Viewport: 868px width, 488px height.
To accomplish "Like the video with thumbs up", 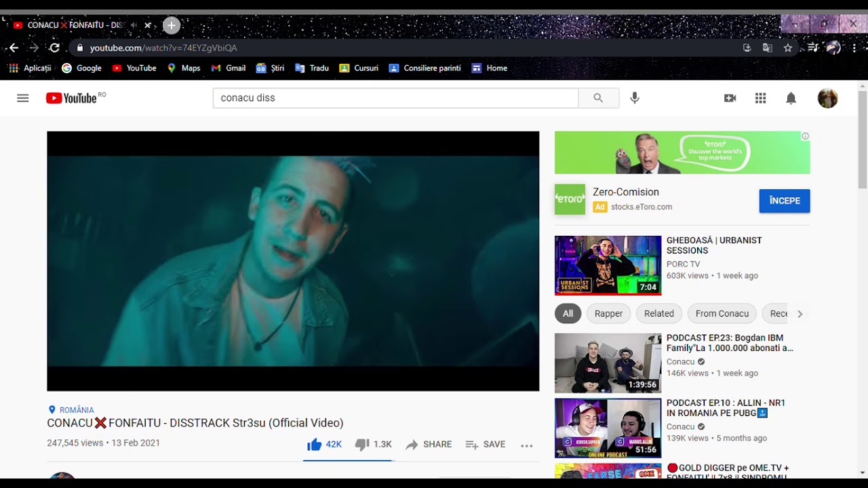I will [x=324, y=445].
